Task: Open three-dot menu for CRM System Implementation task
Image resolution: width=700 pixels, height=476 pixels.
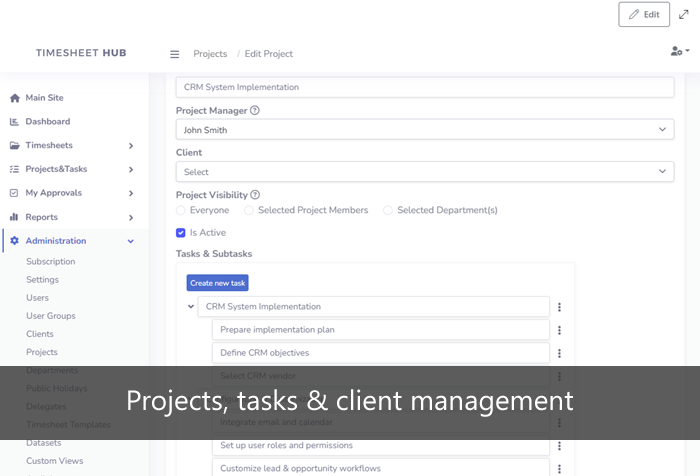Action: 559,307
